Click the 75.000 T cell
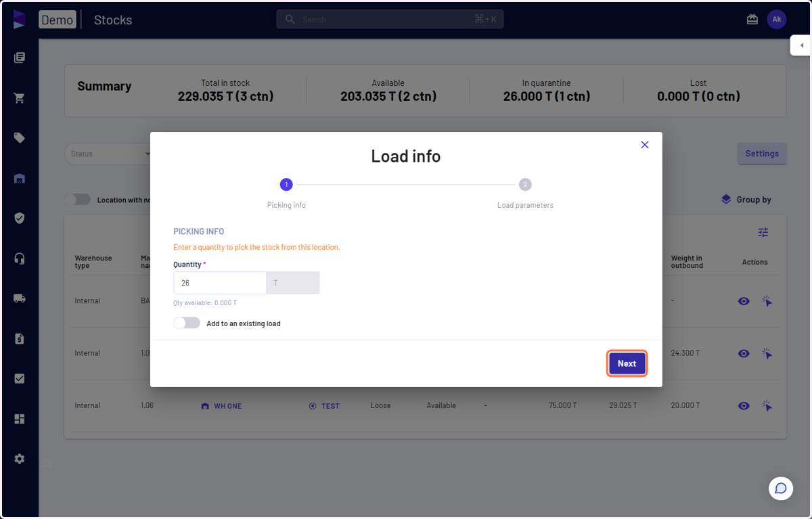The height and width of the screenshot is (519, 812). tap(562, 405)
